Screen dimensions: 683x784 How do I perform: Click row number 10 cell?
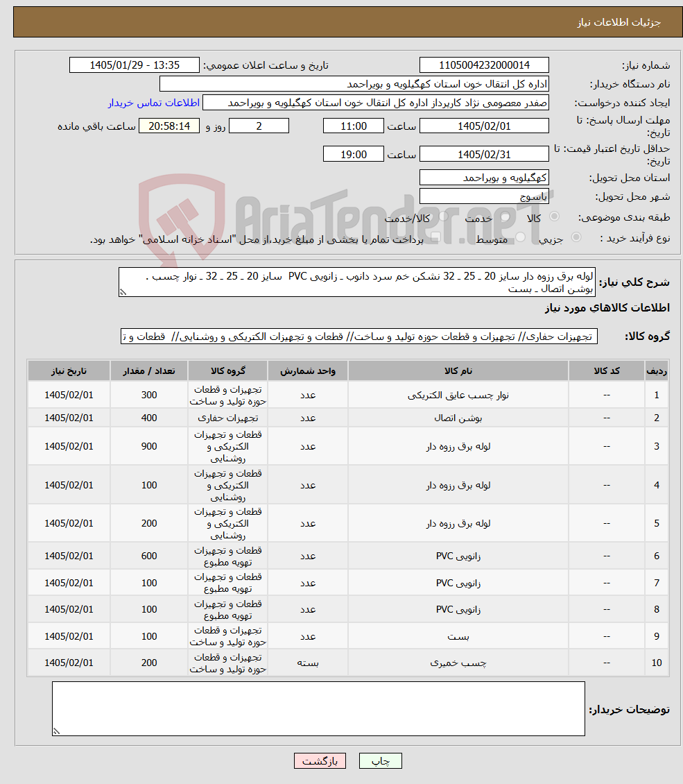(x=657, y=663)
